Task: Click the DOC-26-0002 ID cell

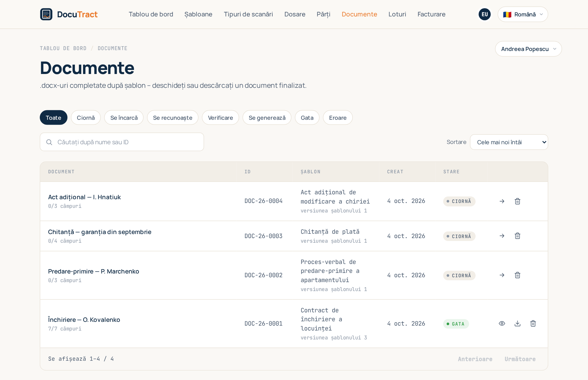Action: coord(263,275)
